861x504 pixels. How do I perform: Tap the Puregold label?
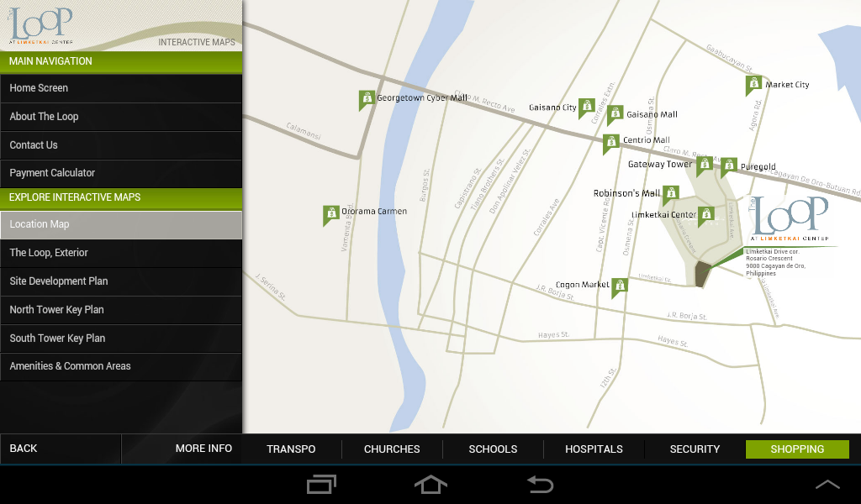coord(758,166)
